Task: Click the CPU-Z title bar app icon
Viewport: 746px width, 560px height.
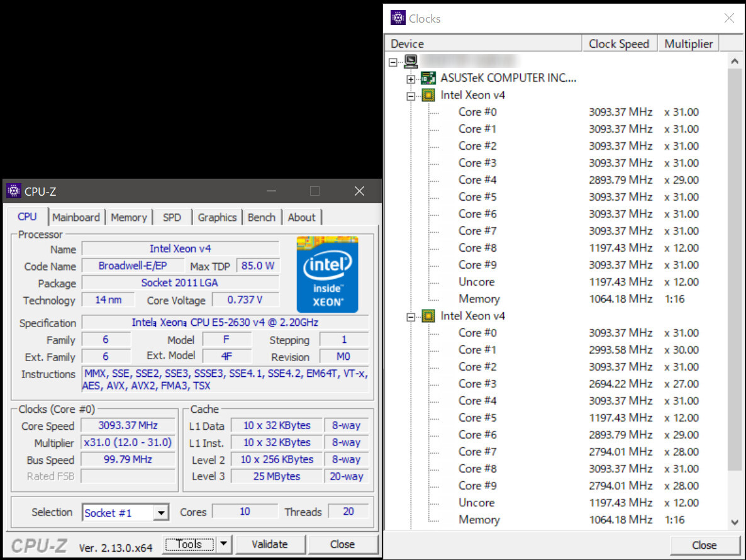Action: (x=14, y=191)
